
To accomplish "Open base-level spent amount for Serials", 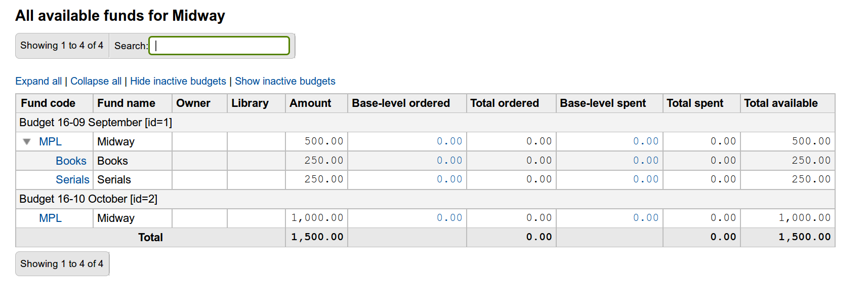I will coord(645,179).
